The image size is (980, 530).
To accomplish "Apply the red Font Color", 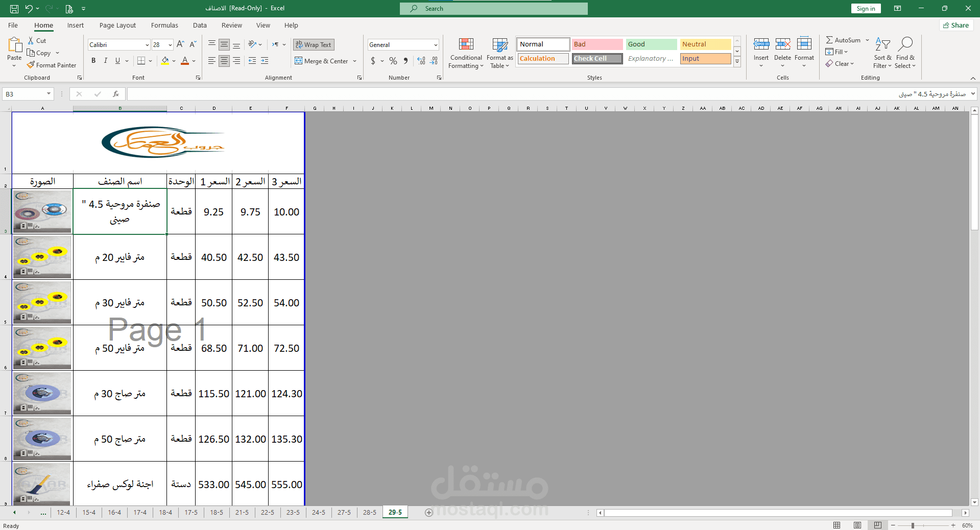I will tap(185, 61).
